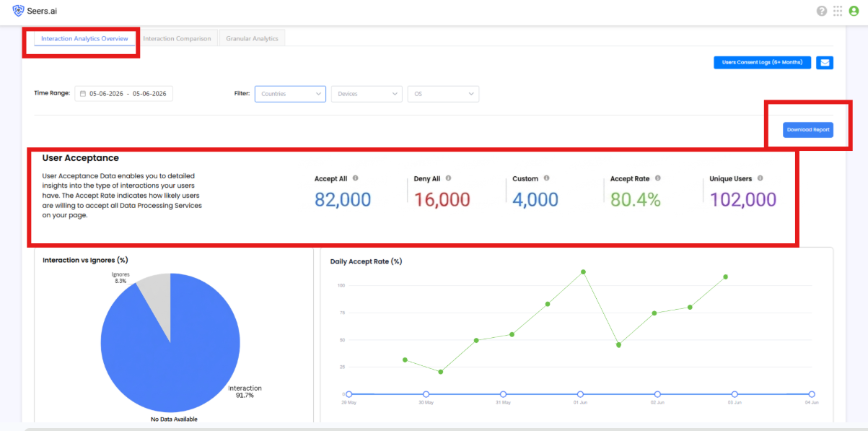The height and width of the screenshot is (431, 868).
Task: Click the highest green chart data point
Action: click(583, 272)
